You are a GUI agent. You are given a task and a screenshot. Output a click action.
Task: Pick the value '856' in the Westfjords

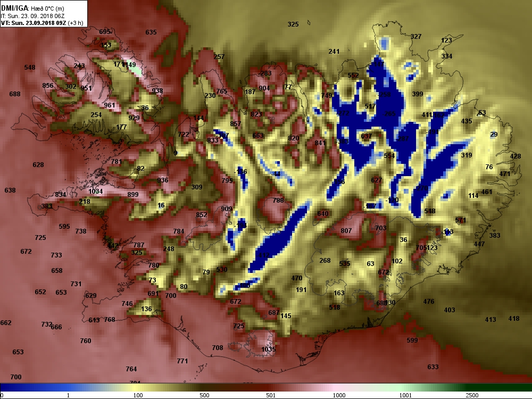(47, 86)
